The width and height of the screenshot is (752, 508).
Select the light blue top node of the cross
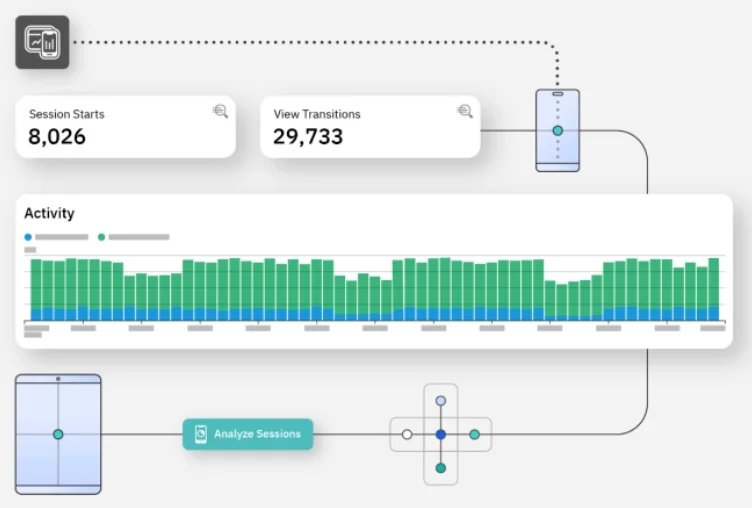(441, 401)
